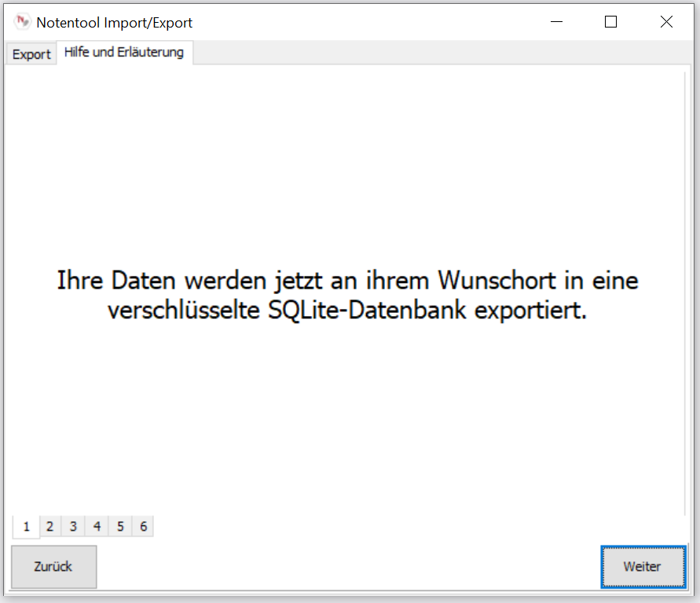Open help page tab 1
This screenshot has height=603, width=700.
(27, 527)
